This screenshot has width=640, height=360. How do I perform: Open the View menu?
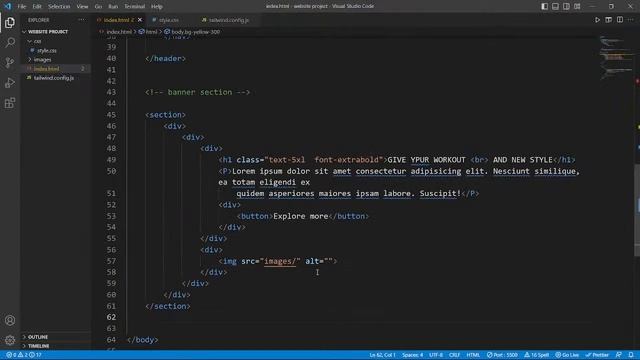point(82,6)
